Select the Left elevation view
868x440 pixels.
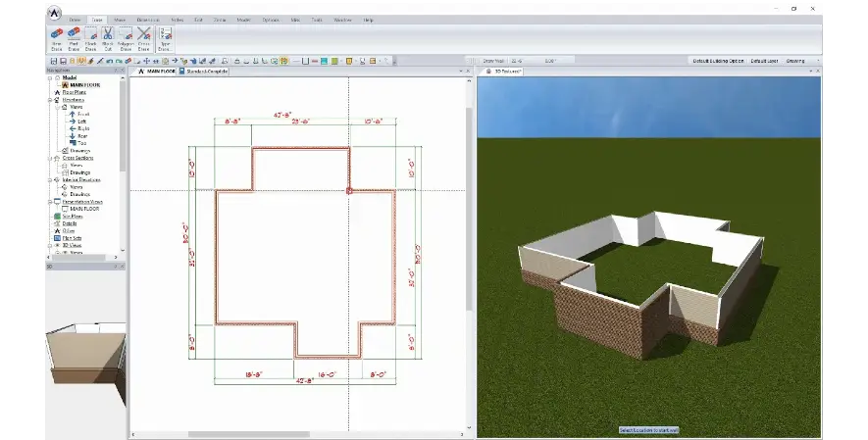81,122
